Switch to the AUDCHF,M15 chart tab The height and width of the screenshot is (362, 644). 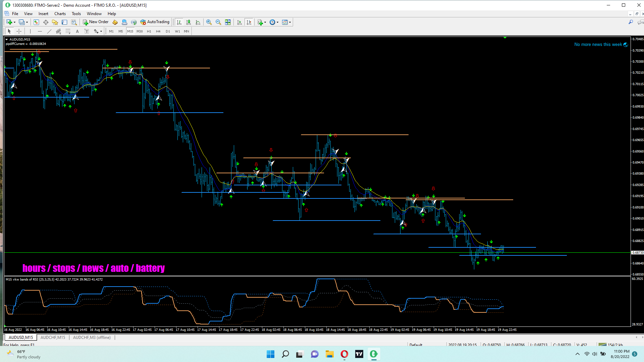click(x=53, y=338)
